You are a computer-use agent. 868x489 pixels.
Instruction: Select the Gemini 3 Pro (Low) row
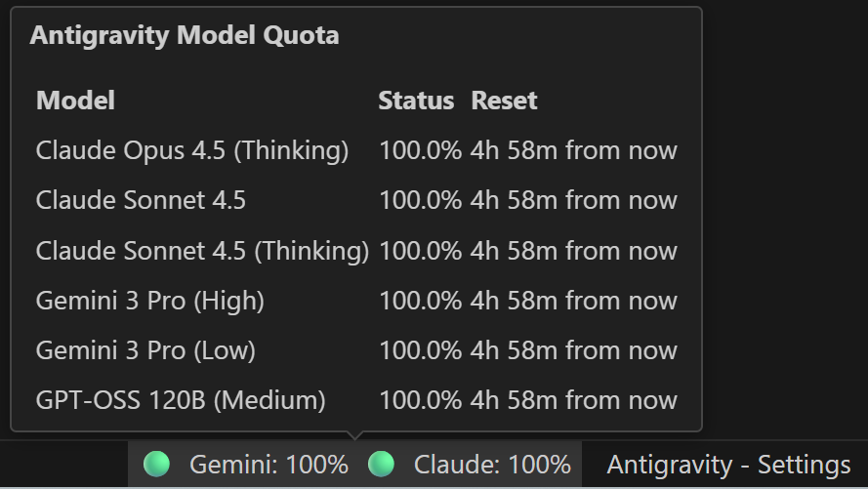[356, 350]
